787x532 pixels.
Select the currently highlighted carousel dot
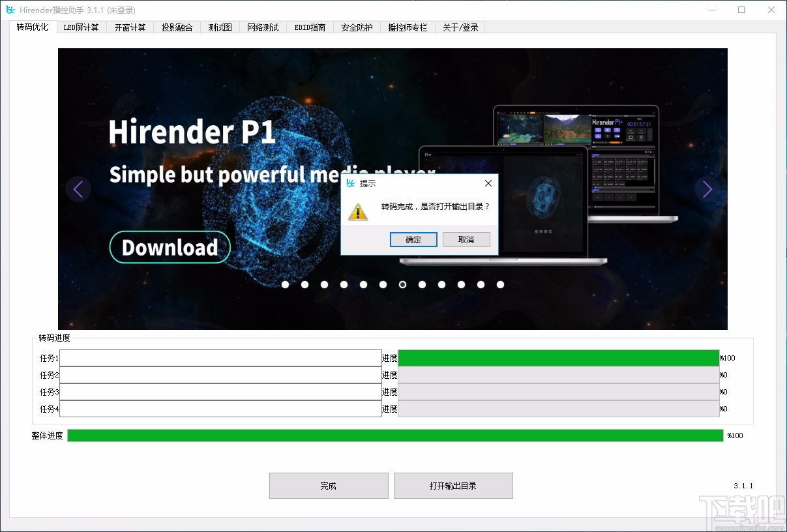pyautogui.click(x=402, y=284)
